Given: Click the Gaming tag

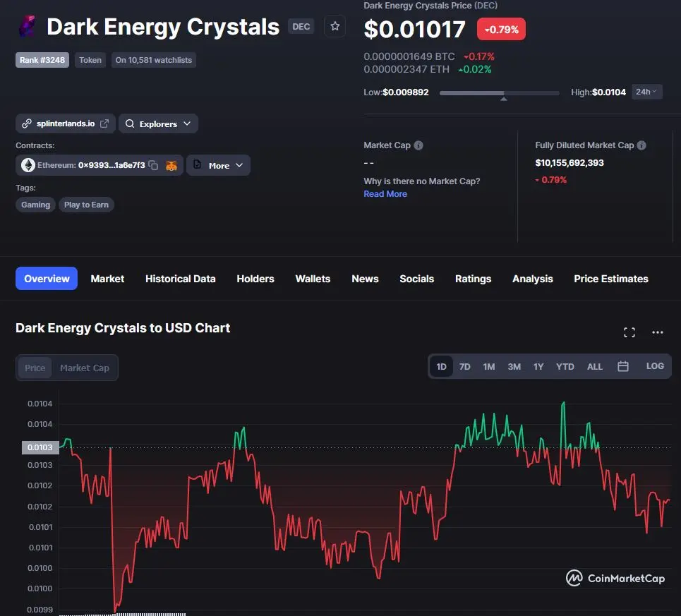Looking at the screenshot, I should [x=35, y=205].
